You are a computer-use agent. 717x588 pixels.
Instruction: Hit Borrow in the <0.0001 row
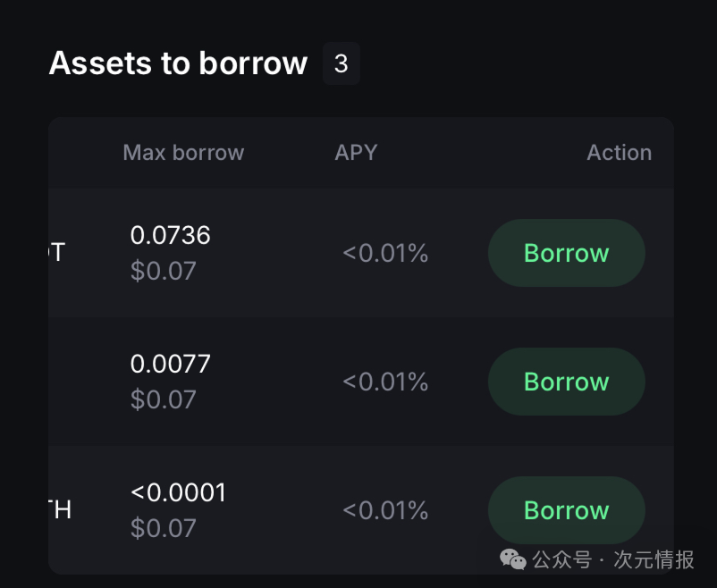[566, 510]
